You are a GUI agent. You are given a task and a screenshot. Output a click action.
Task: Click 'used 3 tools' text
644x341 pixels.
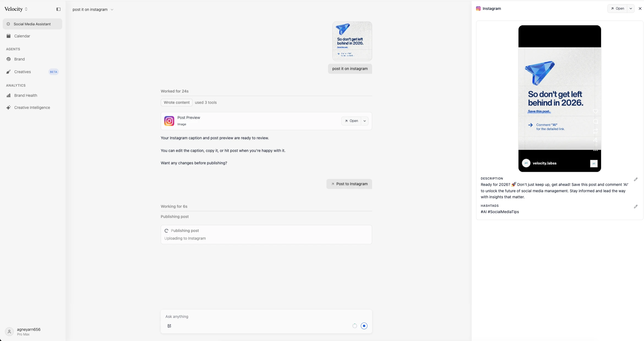click(x=206, y=103)
